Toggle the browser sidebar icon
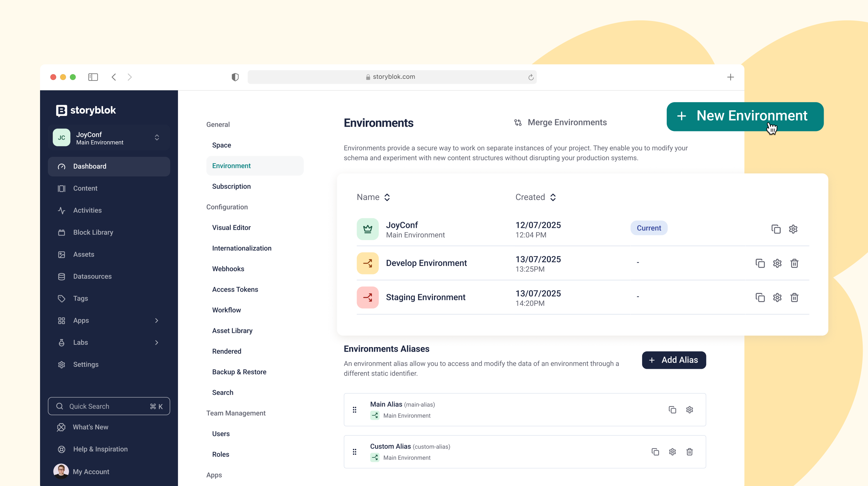 point(93,77)
